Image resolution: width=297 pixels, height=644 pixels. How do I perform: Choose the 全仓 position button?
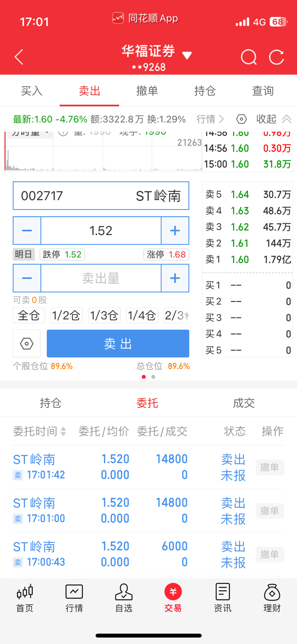point(29,316)
